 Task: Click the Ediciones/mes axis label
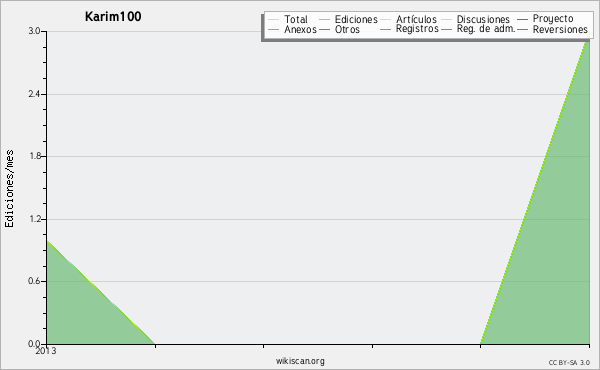(9, 189)
